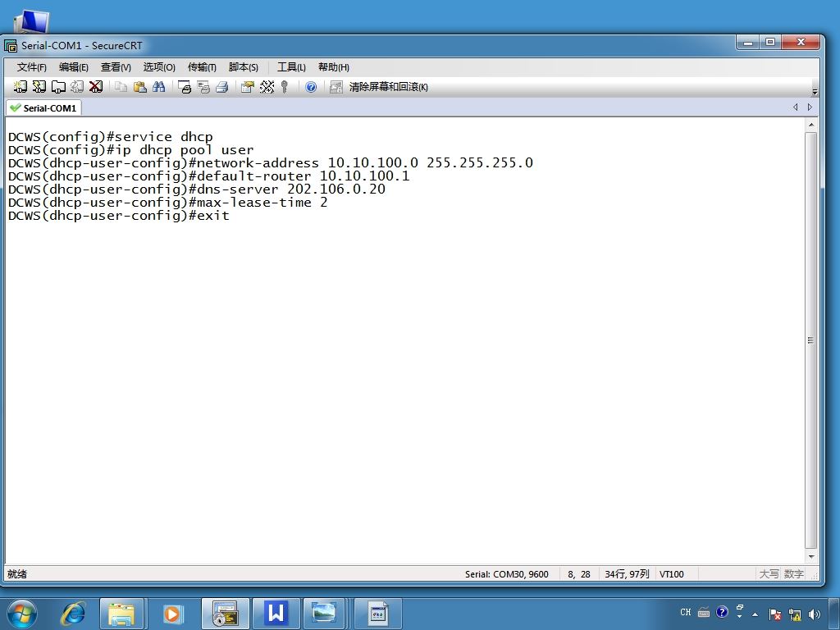
Task: Open the 编辑(E) menu
Action: pyautogui.click(x=73, y=67)
